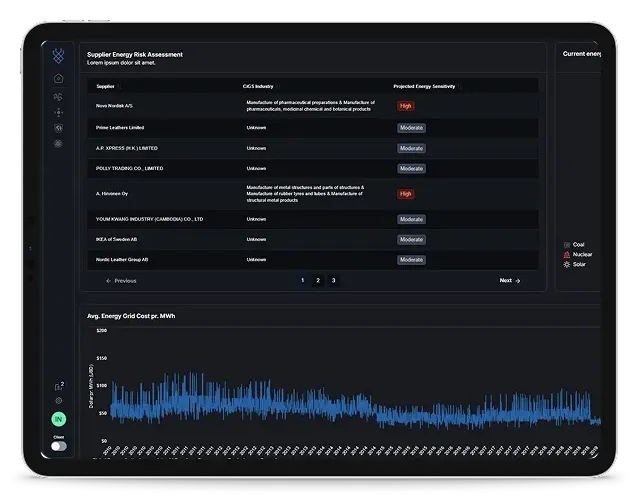Open the Home dashboard icon
Image resolution: width=639 pixels, height=499 pixels.
pyautogui.click(x=58, y=78)
